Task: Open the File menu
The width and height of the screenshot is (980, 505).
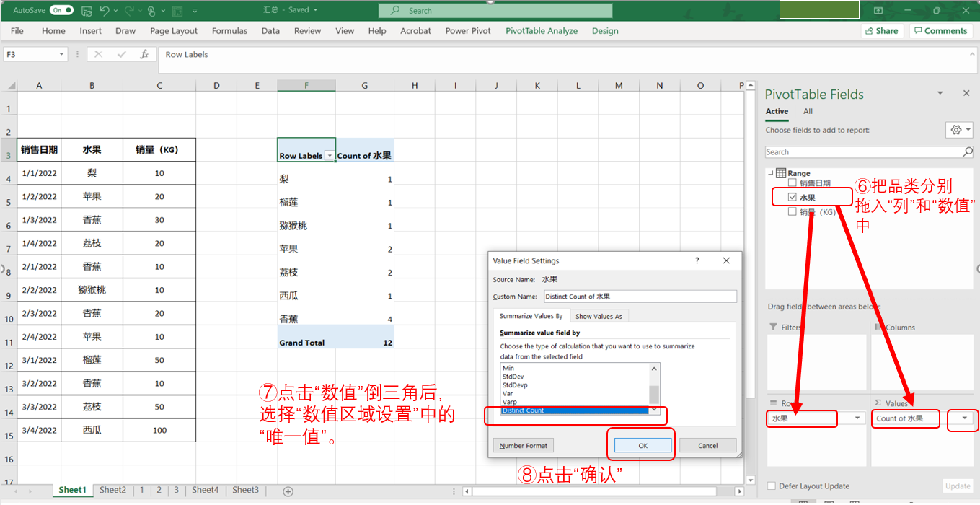Action: pyautogui.click(x=17, y=31)
